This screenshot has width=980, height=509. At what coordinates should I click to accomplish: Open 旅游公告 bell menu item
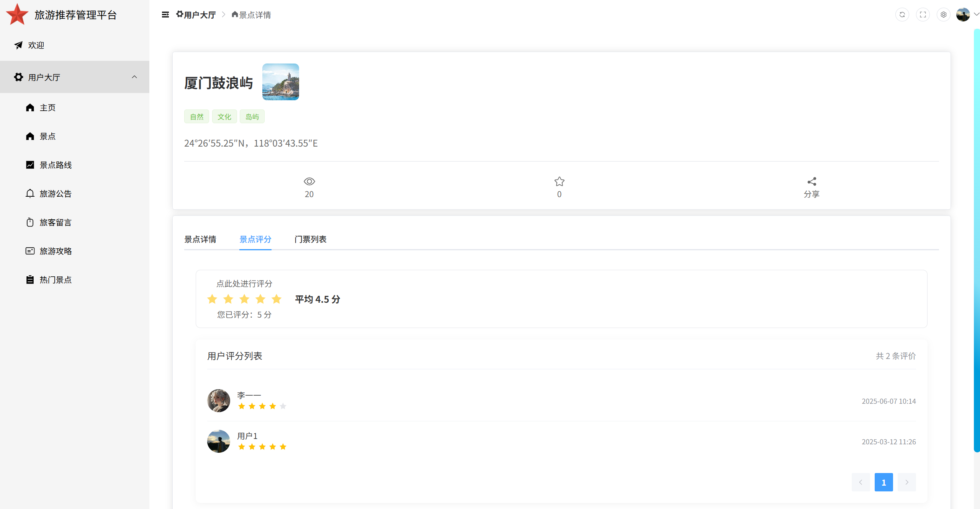pos(55,194)
